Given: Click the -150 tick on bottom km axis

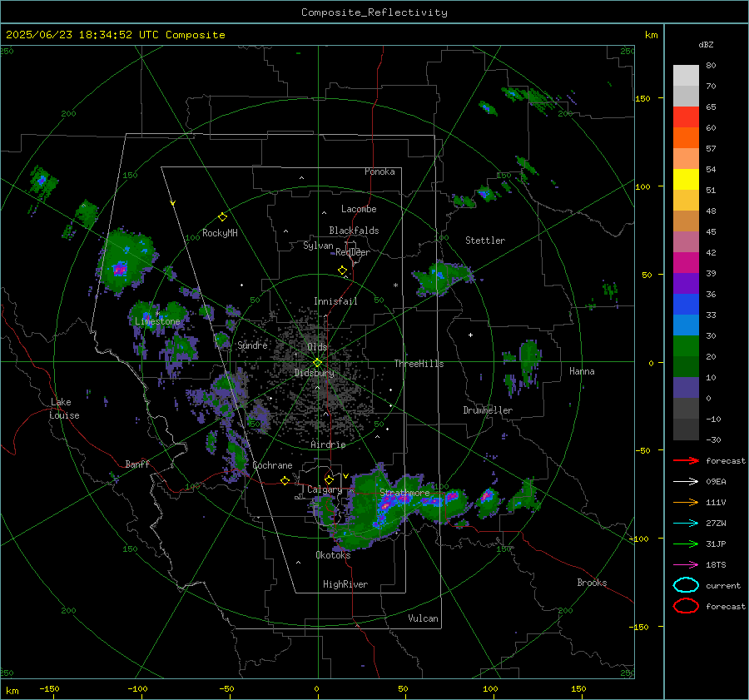Looking at the screenshot, I should (x=49, y=688).
